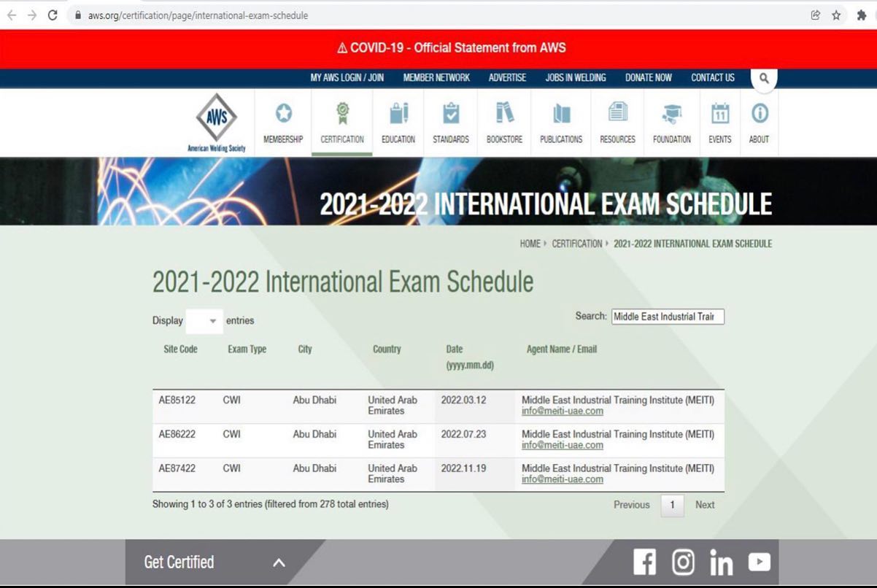The image size is (877, 588).
Task: Click the Donate Now menu item
Action: coord(649,78)
